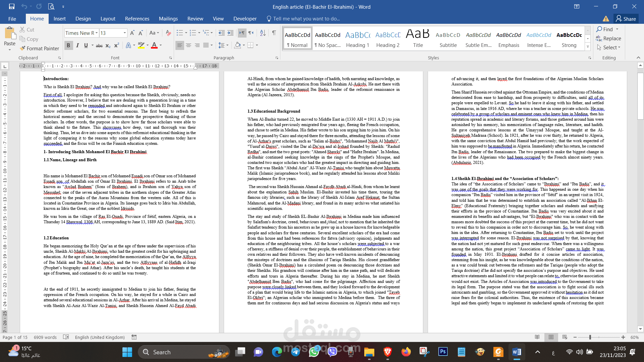The image size is (644, 362).
Task: Switch to Read Mode view
Action: [x=537, y=337]
